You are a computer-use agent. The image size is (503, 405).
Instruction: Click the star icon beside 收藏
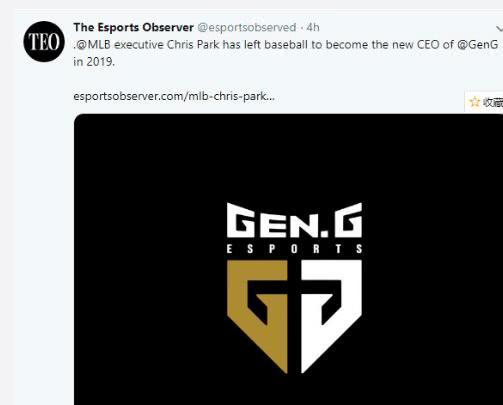[x=474, y=102]
